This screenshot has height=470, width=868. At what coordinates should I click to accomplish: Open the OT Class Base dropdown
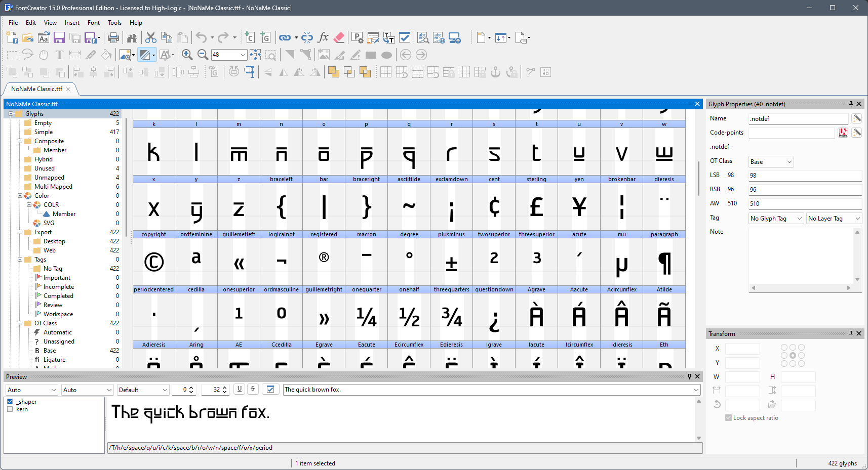[771, 161]
